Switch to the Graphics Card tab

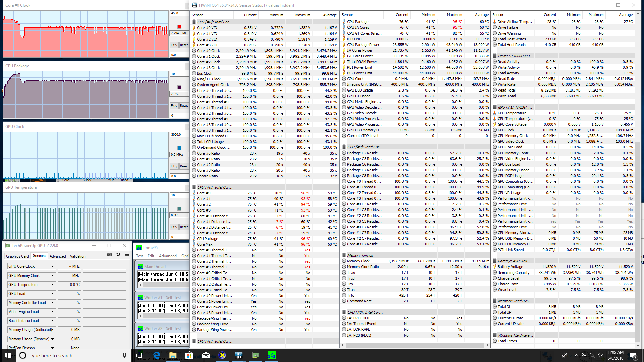[17, 256]
